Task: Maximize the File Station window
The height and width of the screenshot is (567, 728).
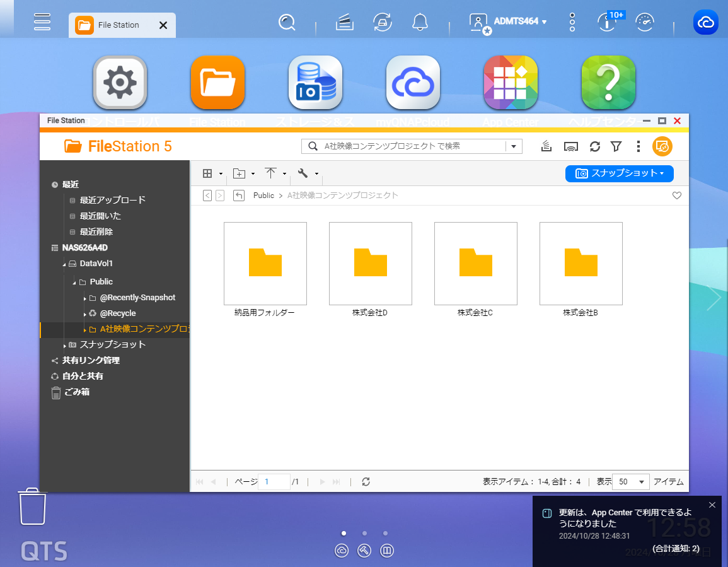Action: pyautogui.click(x=662, y=121)
